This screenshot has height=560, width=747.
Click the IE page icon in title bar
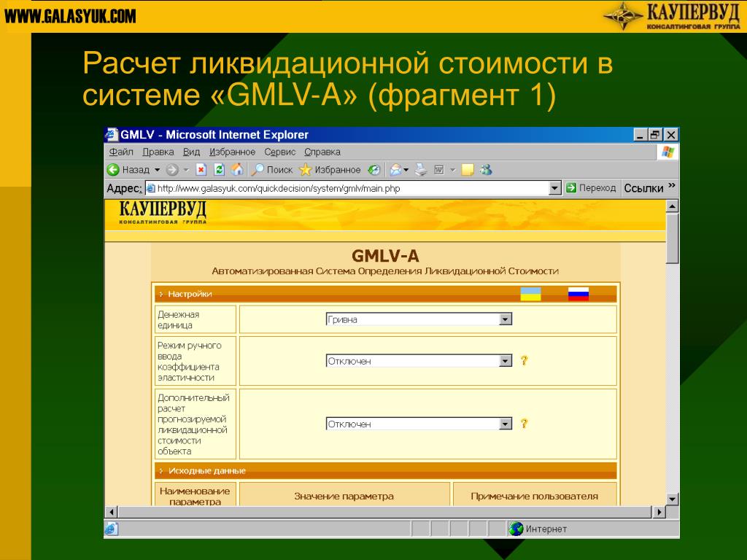pyautogui.click(x=112, y=134)
